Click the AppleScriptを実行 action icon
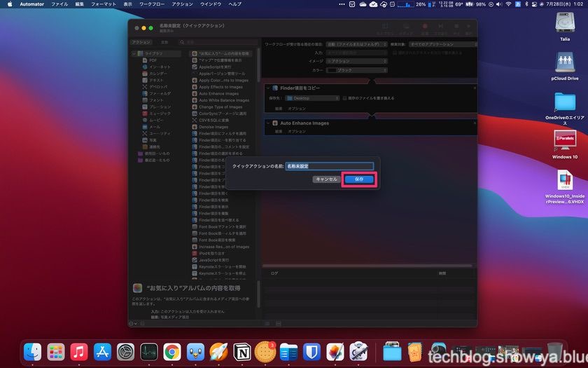 coord(195,67)
